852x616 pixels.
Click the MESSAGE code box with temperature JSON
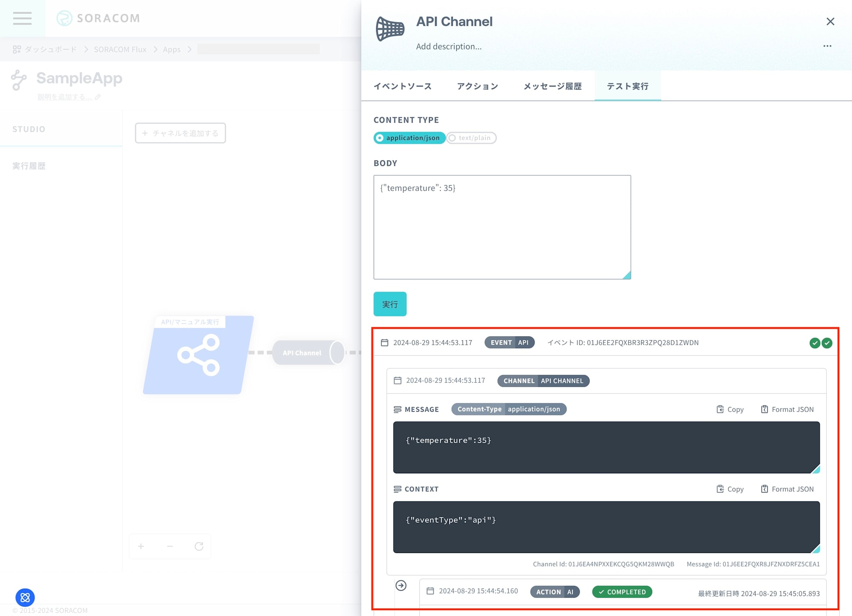click(x=606, y=447)
